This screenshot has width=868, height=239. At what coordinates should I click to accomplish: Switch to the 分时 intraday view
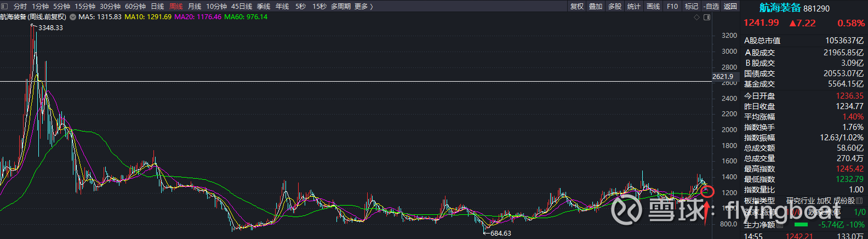point(20,7)
